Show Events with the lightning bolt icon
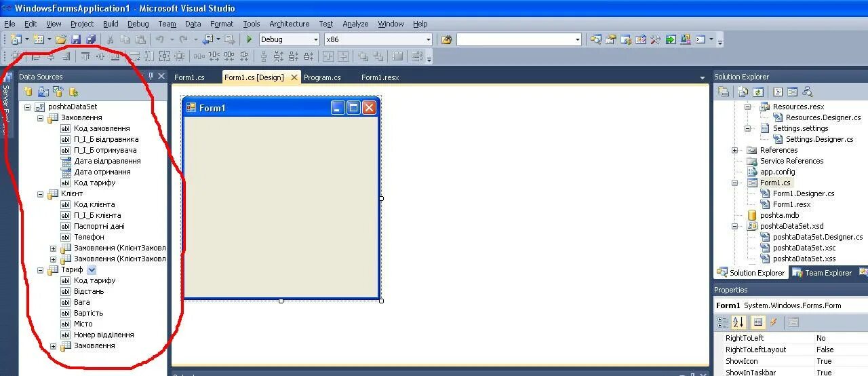The height and width of the screenshot is (376, 868). point(774,322)
